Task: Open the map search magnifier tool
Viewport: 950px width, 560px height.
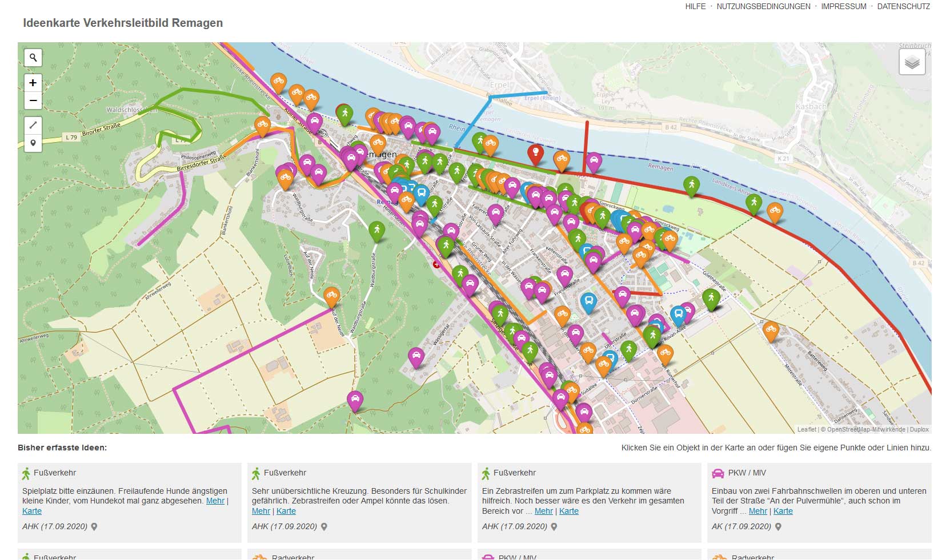Action: 33,58
